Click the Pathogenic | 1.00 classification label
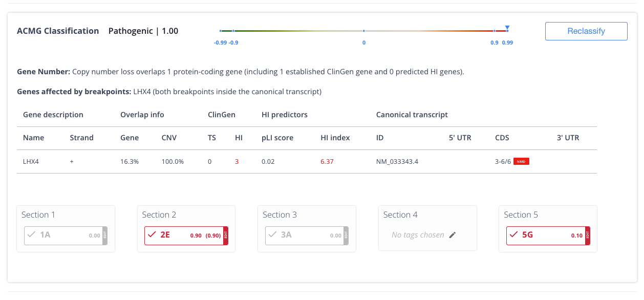This screenshot has width=644, height=300. [143, 31]
